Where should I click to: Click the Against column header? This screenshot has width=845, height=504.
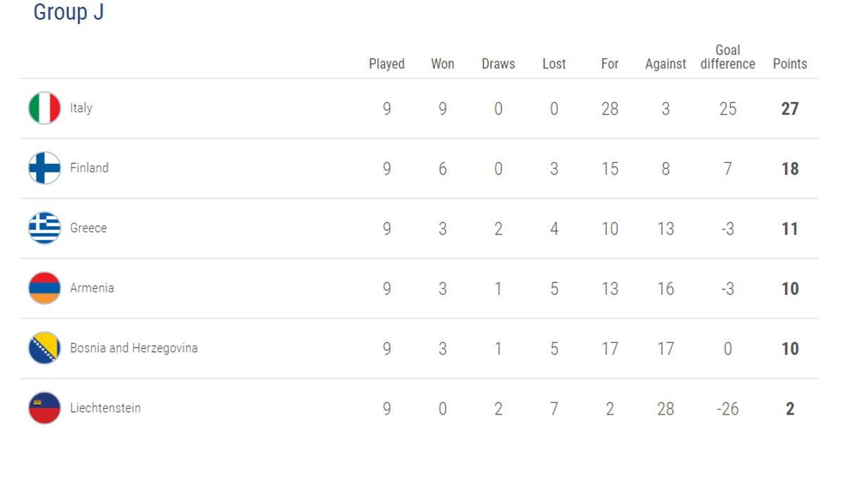pyautogui.click(x=665, y=64)
